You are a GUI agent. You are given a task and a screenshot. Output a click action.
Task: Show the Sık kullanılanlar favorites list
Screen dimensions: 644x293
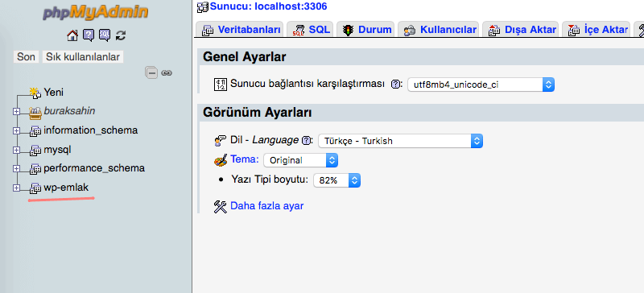[83, 56]
